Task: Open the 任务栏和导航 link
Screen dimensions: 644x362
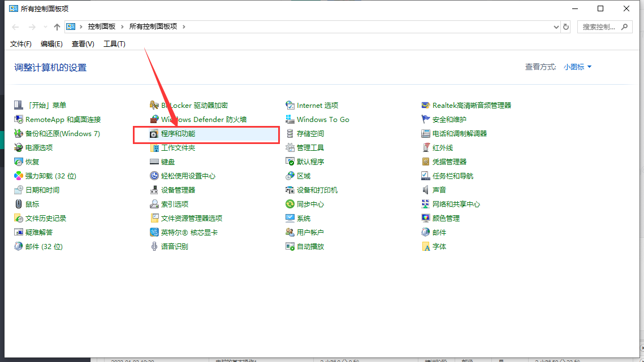Action: point(453,176)
